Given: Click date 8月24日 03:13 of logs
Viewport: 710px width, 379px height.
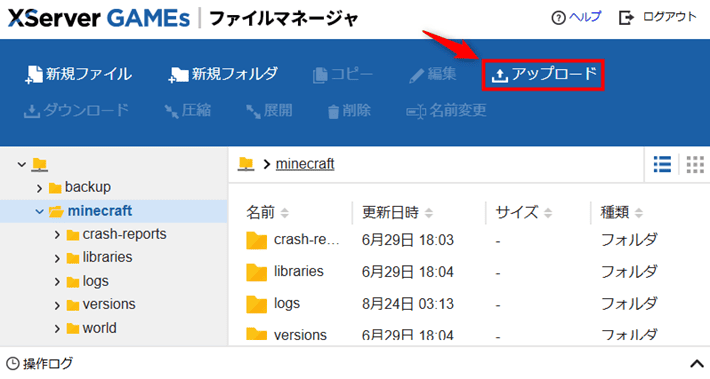Looking at the screenshot, I should (x=408, y=304).
